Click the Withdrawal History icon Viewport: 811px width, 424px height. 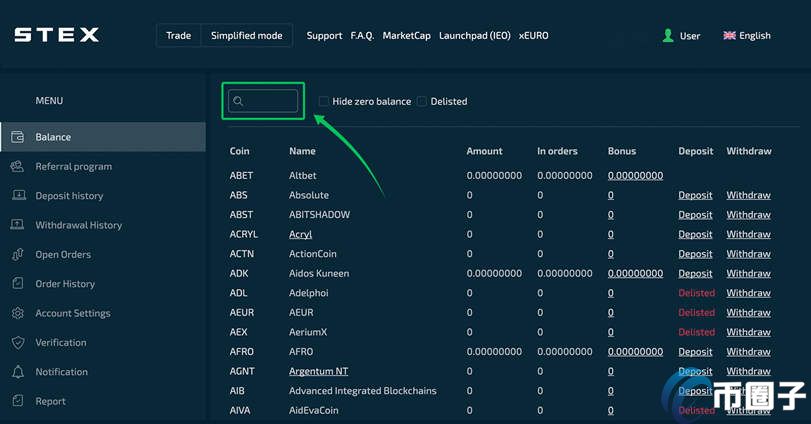tap(18, 225)
